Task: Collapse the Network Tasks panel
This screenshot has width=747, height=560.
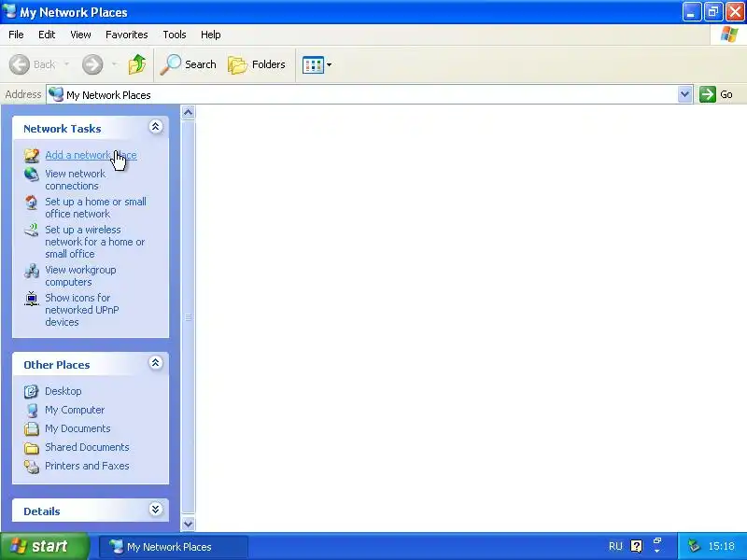Action: (155, 127)
